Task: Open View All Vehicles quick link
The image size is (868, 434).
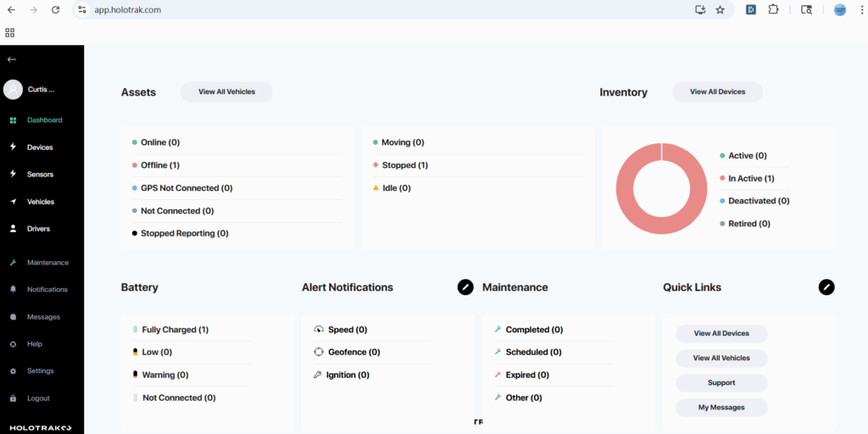Action: point(721,359)
